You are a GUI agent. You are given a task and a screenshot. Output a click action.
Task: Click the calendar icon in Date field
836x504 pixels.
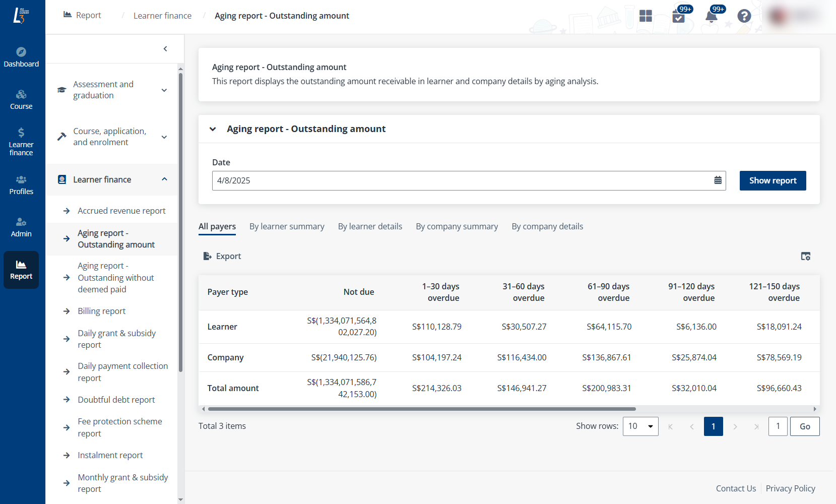718,180
